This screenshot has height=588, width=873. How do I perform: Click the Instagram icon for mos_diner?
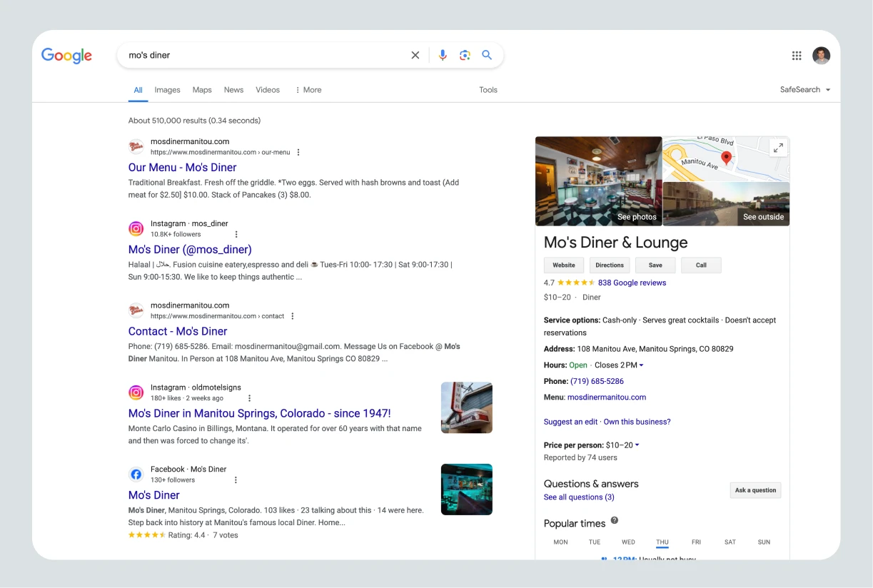(x=136, y=229)
